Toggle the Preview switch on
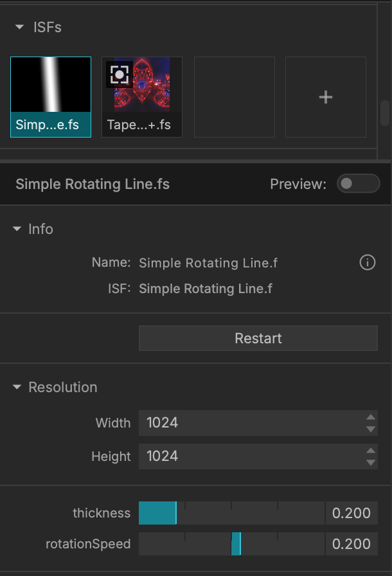392x576 pixels. (x=358, y=183)
